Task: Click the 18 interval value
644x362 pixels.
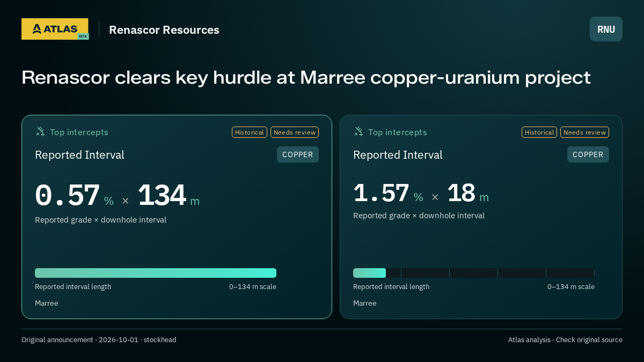Action: tap(461, 193)
